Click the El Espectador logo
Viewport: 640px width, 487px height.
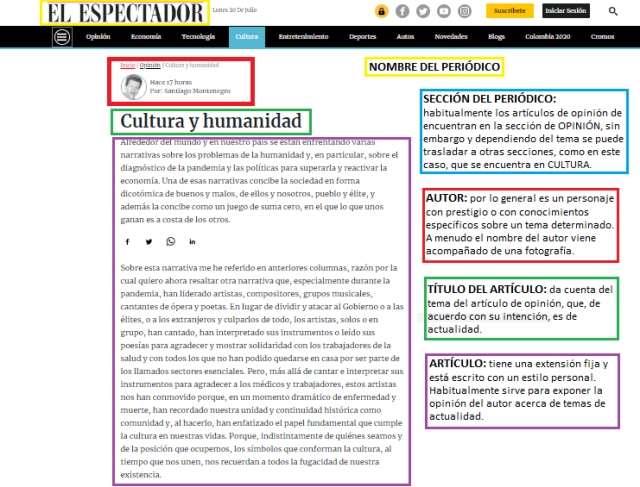coord(125,13)
